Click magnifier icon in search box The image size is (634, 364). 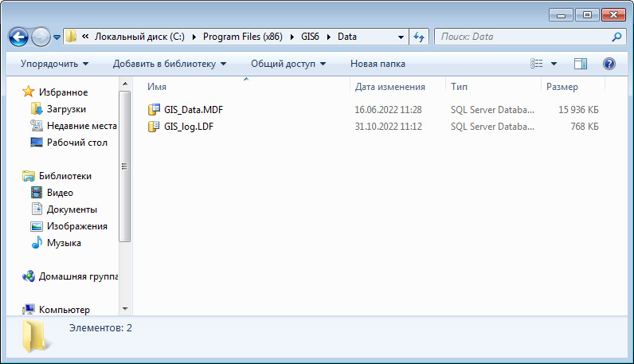[616, 37]
